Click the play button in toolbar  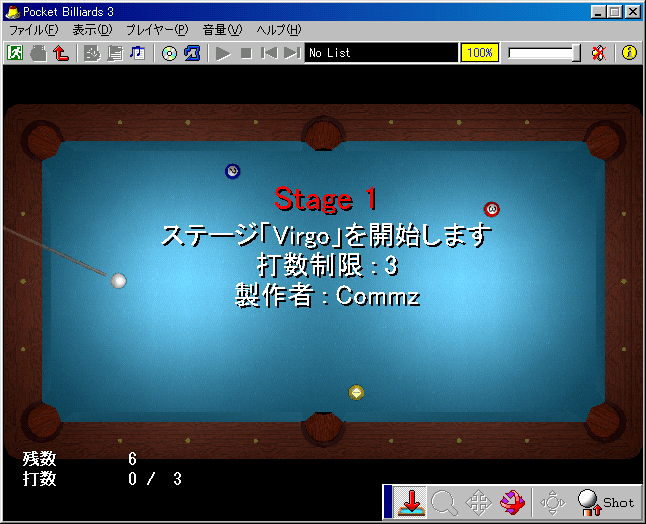coord(223,53)
